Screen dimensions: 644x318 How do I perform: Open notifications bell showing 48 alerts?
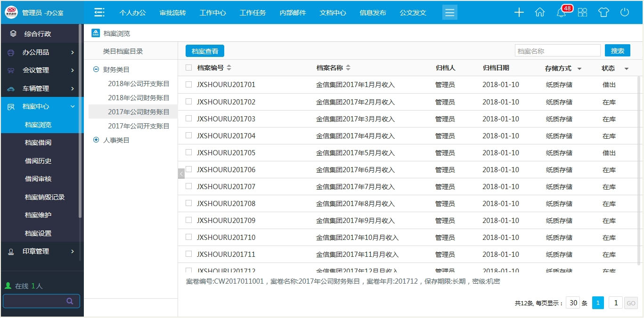point(561,12)
